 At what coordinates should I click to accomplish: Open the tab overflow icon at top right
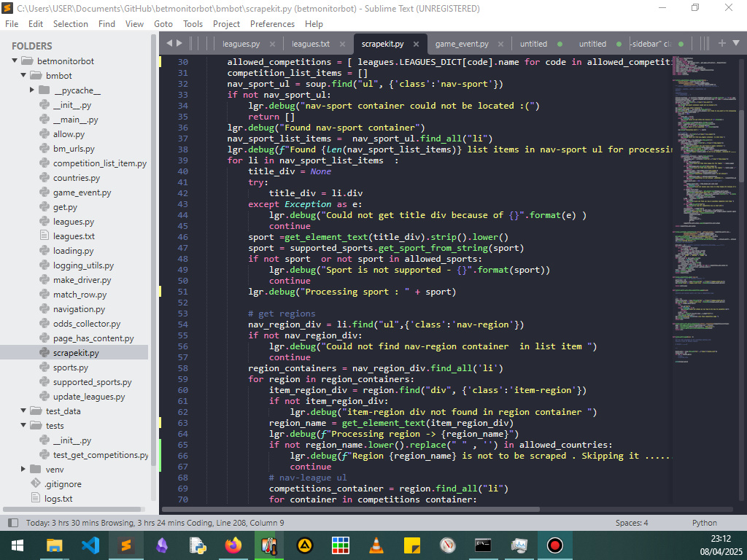pyautogui.click(x=735, y=43)
